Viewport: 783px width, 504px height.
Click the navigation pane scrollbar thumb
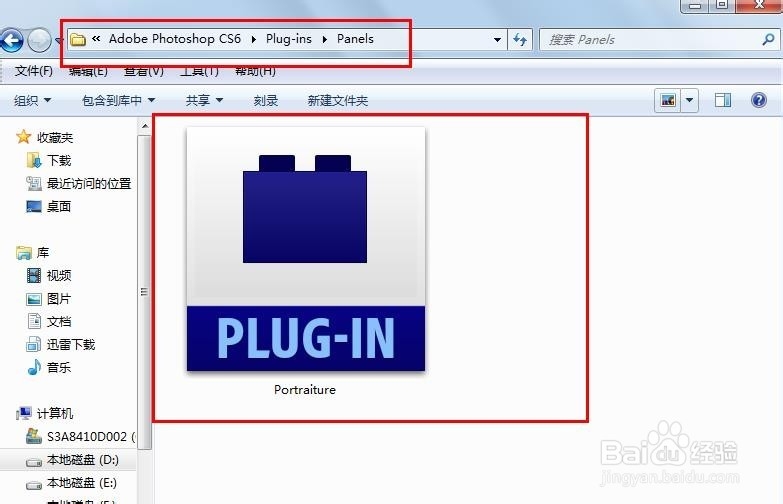click(x=145, y=292)
